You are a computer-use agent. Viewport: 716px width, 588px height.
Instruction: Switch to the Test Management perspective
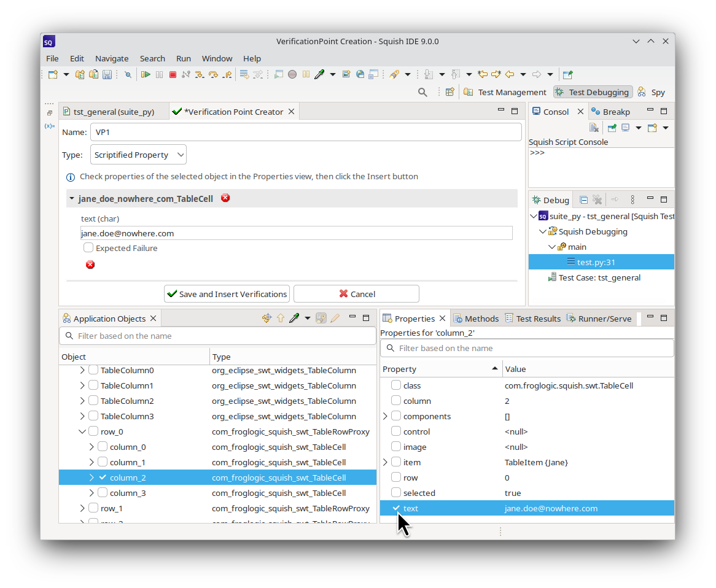point(505,92)
